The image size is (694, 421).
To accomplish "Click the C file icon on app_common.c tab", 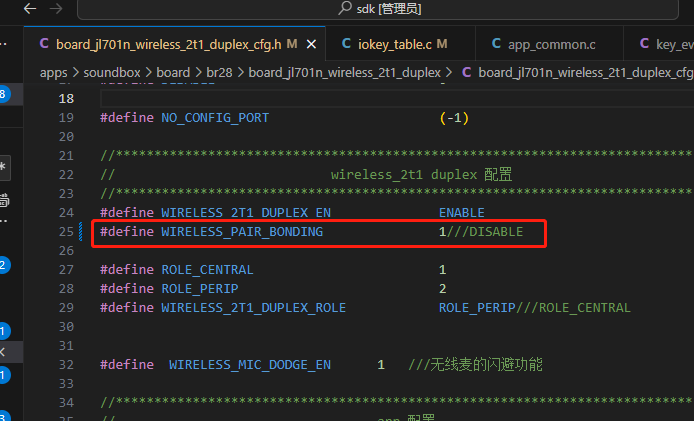I will [x=496, y=43].
